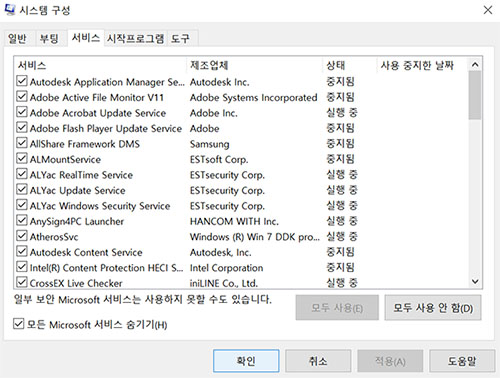Toggle Adobe Active File Monitor V11 checkbox
500x378 pixels.
coord(22,97)
